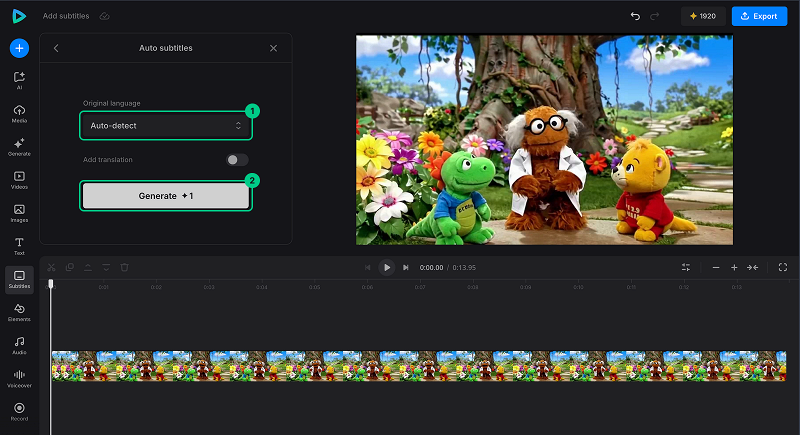The width and height of the screenshot is (800, 435).
Task: Click the video preview canvas
Action: point(544,140)
